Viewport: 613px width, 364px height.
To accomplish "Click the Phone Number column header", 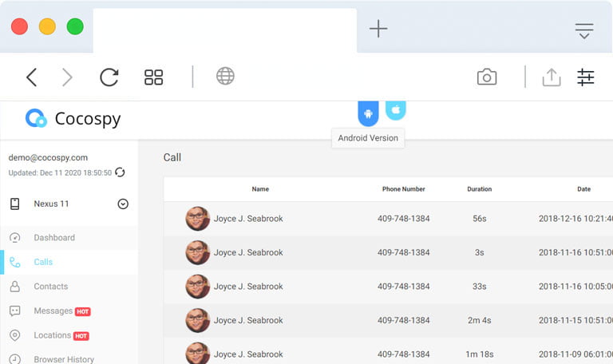I will click(x=403, y=189).
